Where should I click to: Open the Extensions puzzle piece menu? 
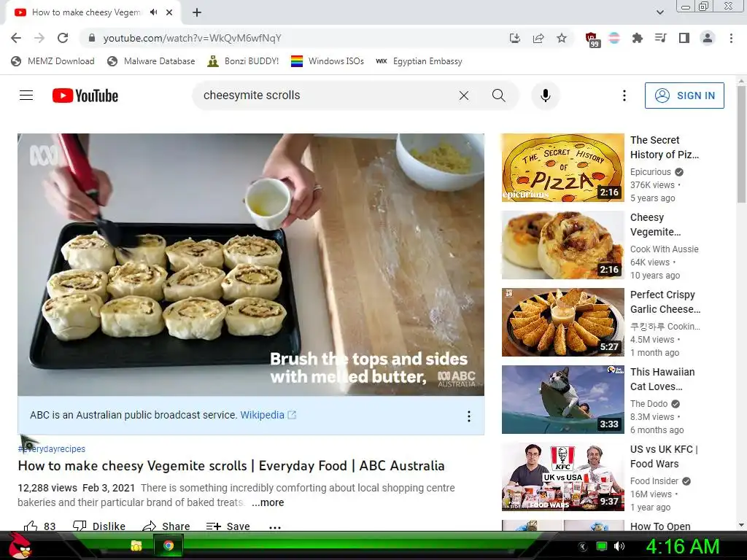tap(638, 38)
